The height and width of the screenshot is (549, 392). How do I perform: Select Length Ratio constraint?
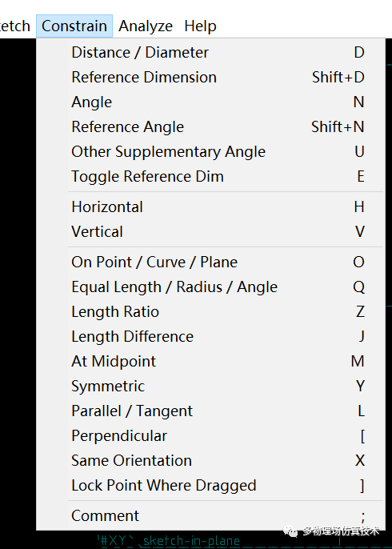pyautogui.click(x=210, y=312)
